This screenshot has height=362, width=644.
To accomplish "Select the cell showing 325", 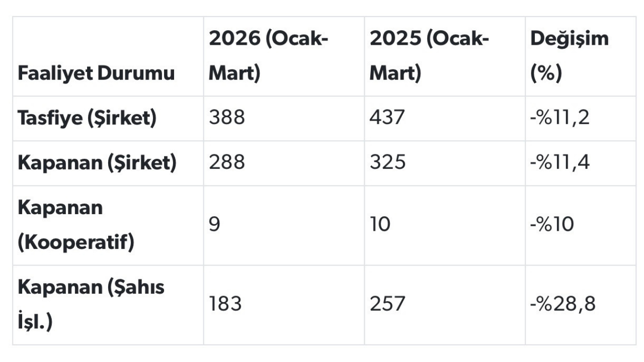I will [x=387, y=163].
